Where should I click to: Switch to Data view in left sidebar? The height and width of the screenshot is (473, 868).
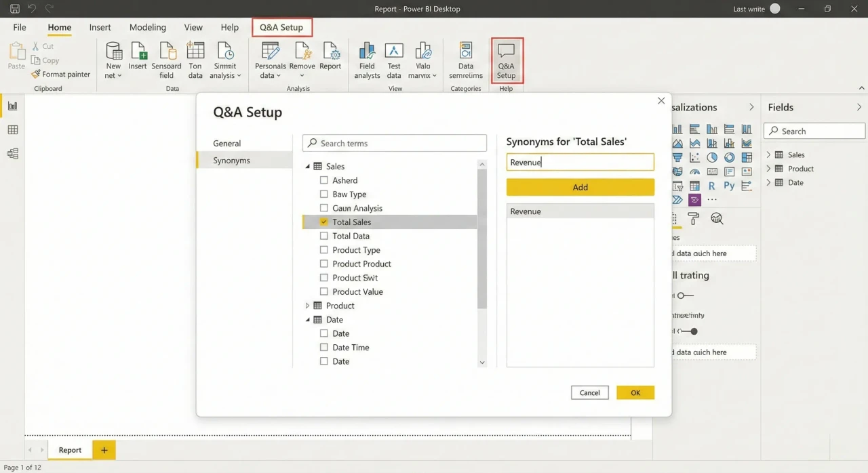[x=12, y=130]
